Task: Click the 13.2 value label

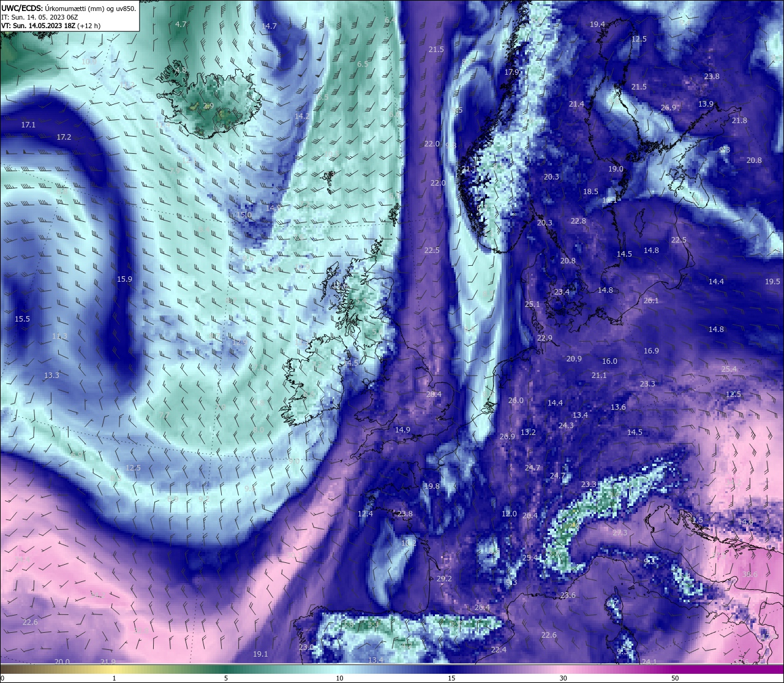Action: pos(528,432)
